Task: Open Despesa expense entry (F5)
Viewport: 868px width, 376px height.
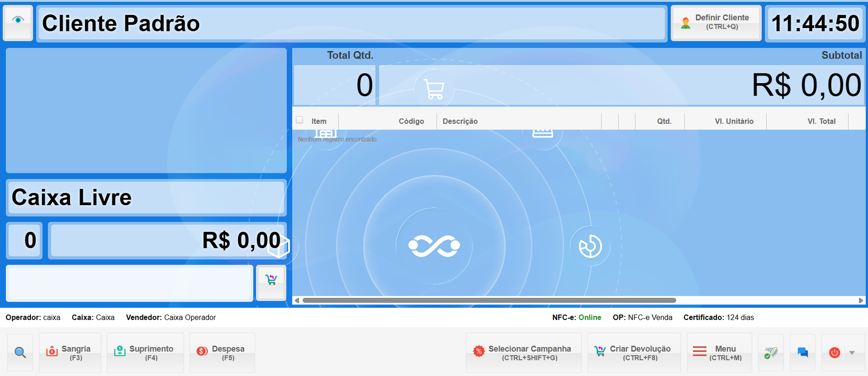Action: coord(222,352)
